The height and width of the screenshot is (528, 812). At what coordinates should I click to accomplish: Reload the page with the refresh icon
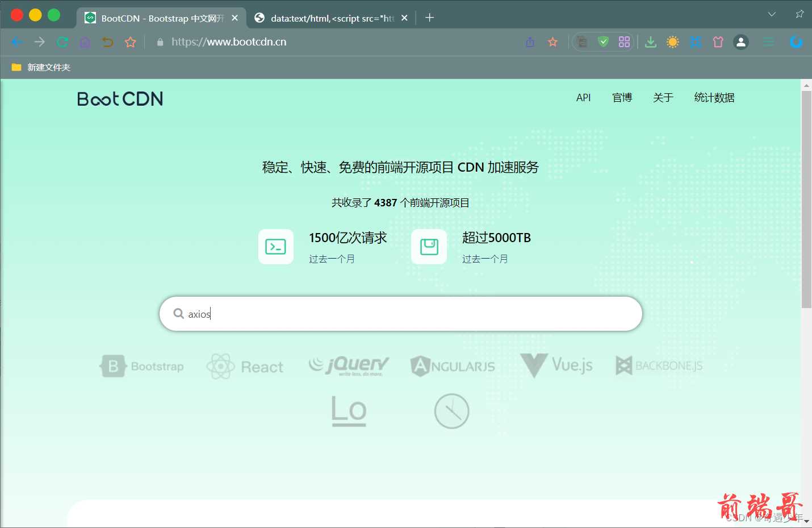62,42
